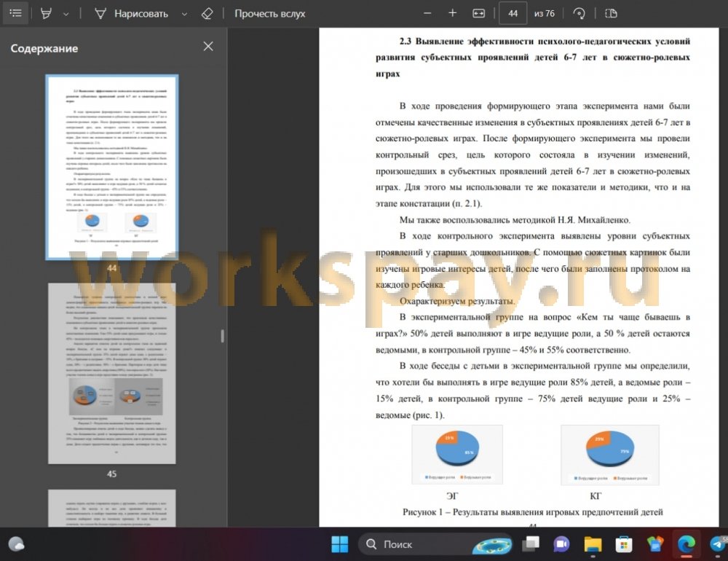Open the Chat app on taskbar
The image size is (728, 561).
pos(561,544)
